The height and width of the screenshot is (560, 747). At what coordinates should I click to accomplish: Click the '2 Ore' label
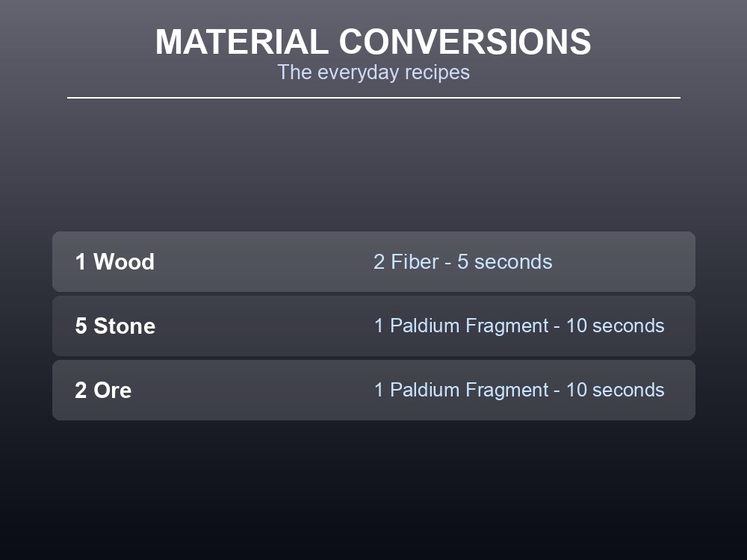103,390
